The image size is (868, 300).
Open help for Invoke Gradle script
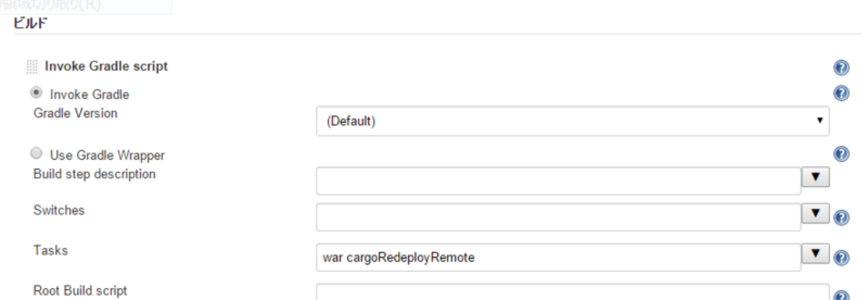tap(841, 67)
